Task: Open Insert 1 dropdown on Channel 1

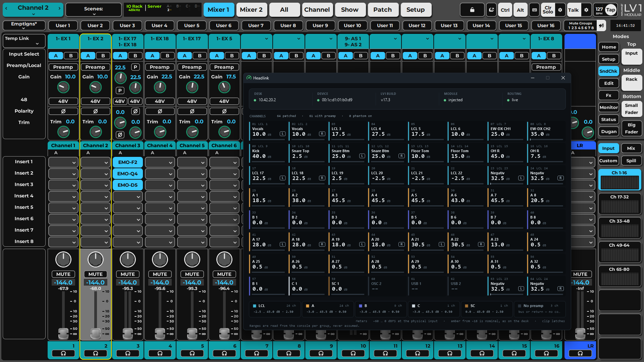Action: [63, 163]
